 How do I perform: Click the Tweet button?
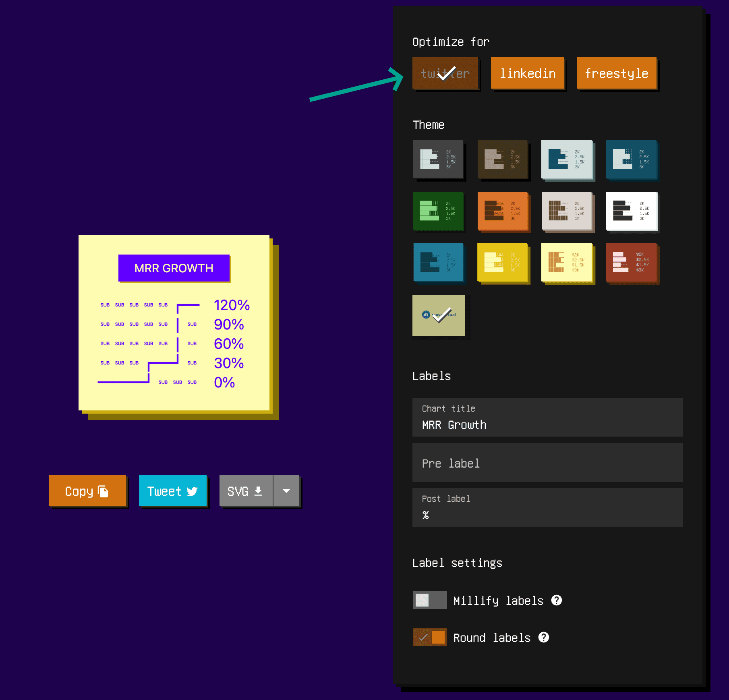point(172,491)
